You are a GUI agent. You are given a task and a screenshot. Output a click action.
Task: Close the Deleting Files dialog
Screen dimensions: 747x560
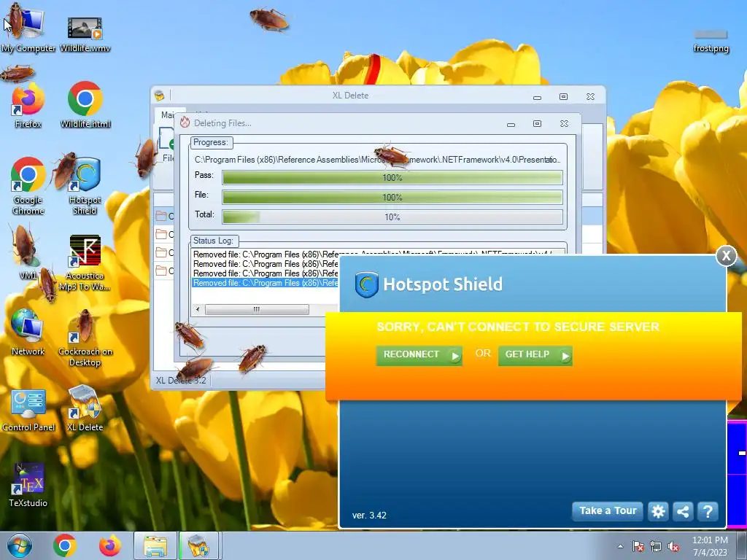coord(564,124)
